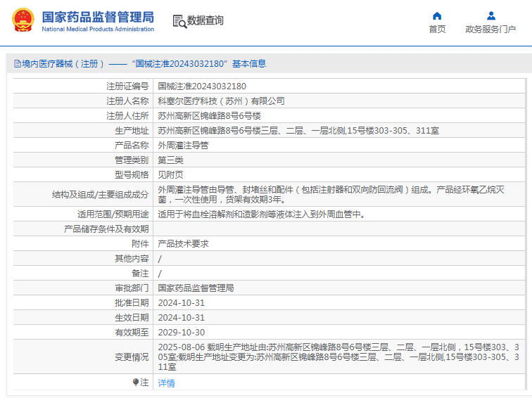The width and height of the screenshot is (532, 398).
Task: Open 政务服务门户 via the person icon
Action: point(490,16)
